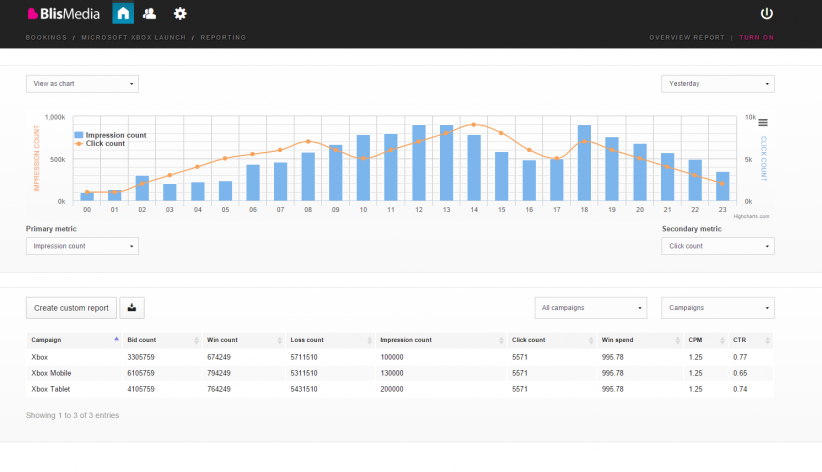Click the impression bar for hour 23
822x472 pixels.
(722, 187)
